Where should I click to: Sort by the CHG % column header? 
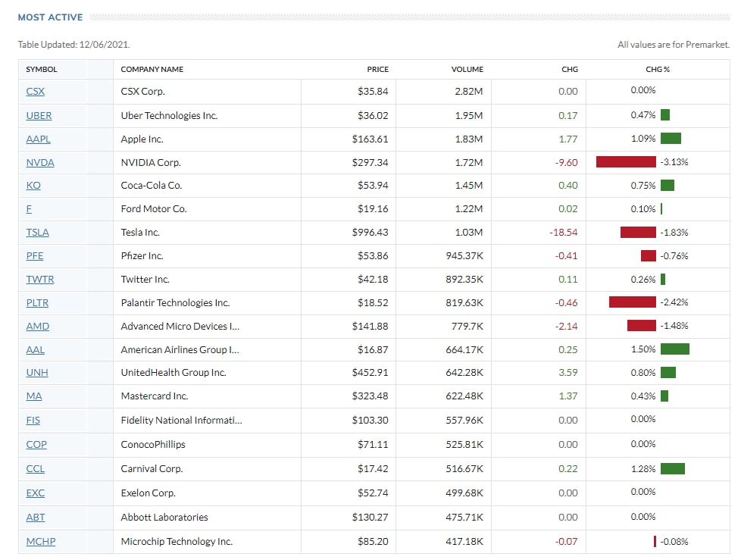658,70
